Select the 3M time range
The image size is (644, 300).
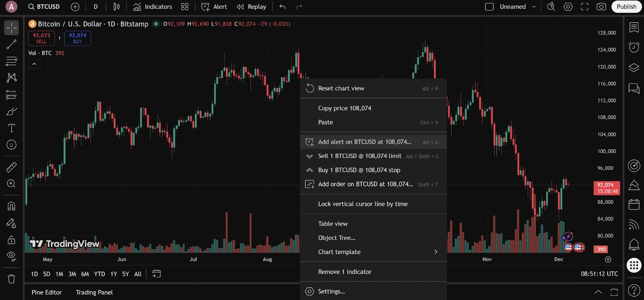point(72,274)
